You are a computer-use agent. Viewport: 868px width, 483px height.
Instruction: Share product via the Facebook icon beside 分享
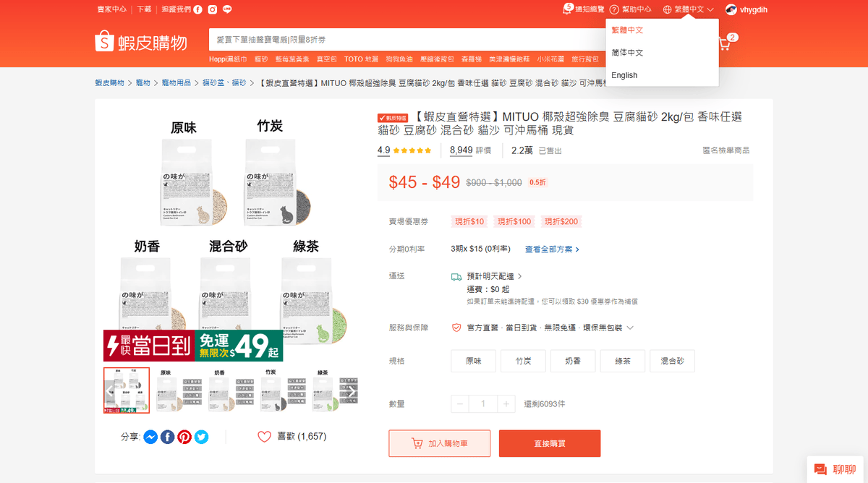167,437
